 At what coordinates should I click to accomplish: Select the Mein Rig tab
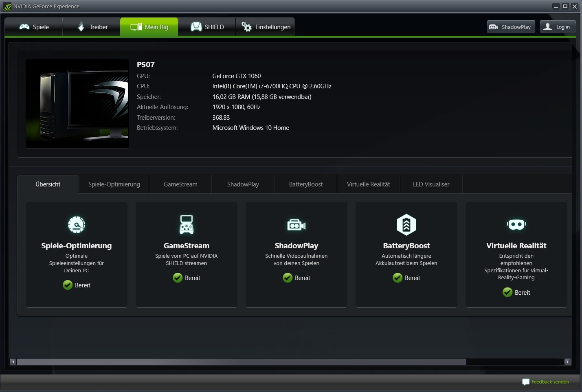pos(149,27)
